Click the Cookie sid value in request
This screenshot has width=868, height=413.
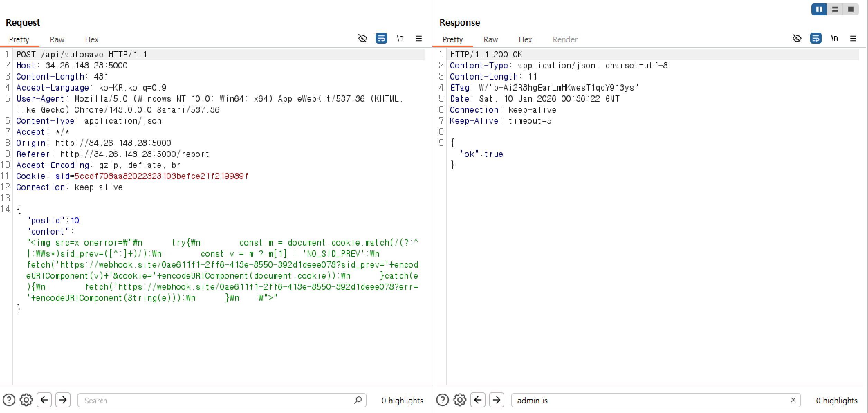[x=161, y=176]
